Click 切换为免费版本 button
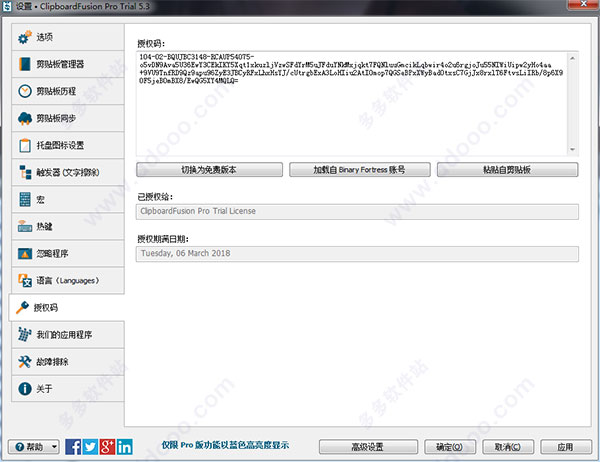Screen dimensions: 600x462 tap(209, 170)
